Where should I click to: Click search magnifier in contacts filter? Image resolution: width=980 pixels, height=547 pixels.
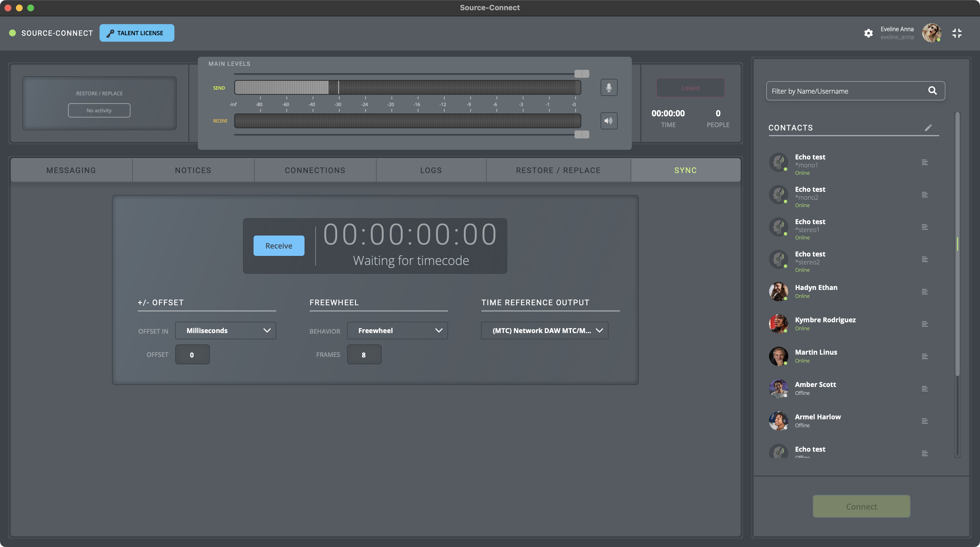[x=932, y=91]
